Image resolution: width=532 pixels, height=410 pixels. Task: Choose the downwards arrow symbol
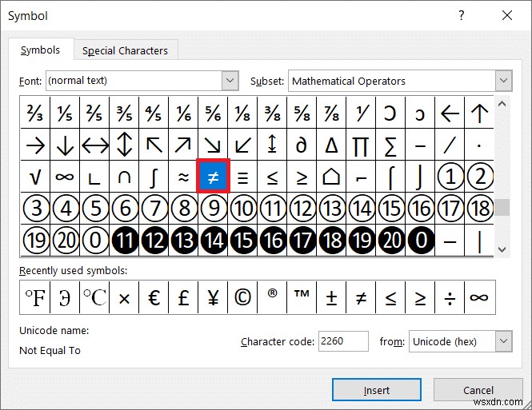(65, 145)
